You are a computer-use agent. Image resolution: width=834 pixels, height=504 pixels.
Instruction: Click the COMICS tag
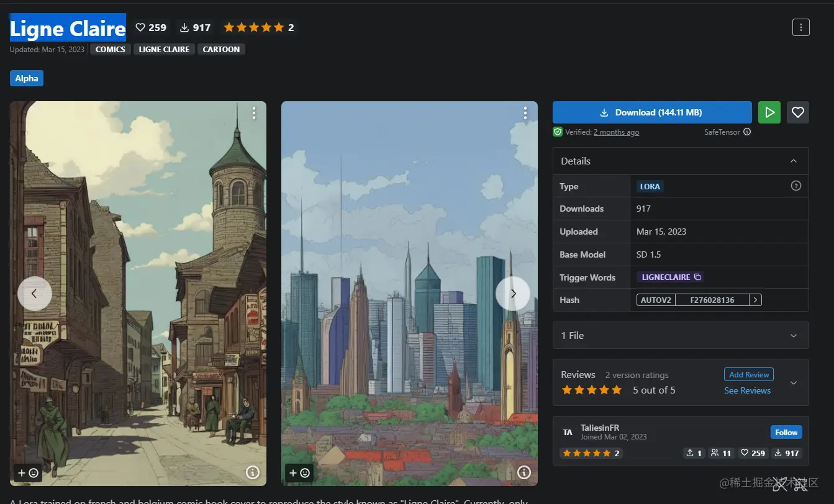click(111, 49)
